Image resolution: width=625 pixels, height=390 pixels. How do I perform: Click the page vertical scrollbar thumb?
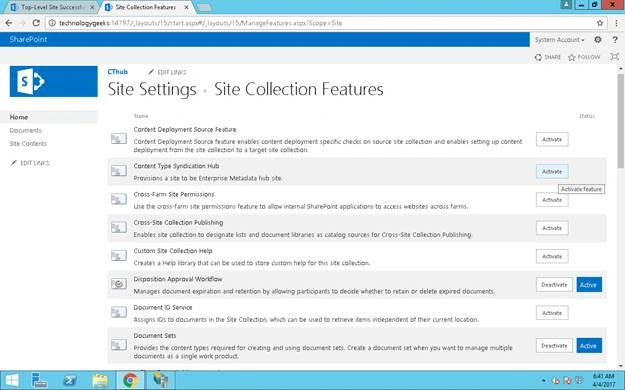pos(620,120)
